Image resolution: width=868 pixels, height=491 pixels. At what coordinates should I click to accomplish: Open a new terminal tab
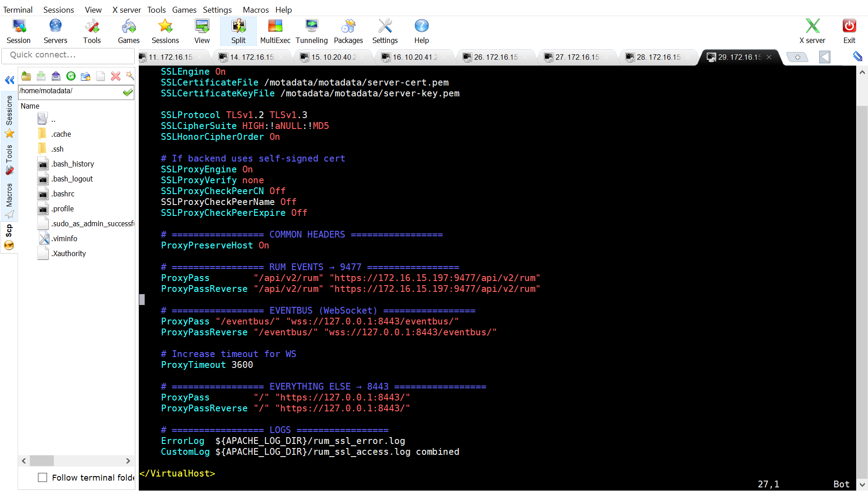(797, 57)
